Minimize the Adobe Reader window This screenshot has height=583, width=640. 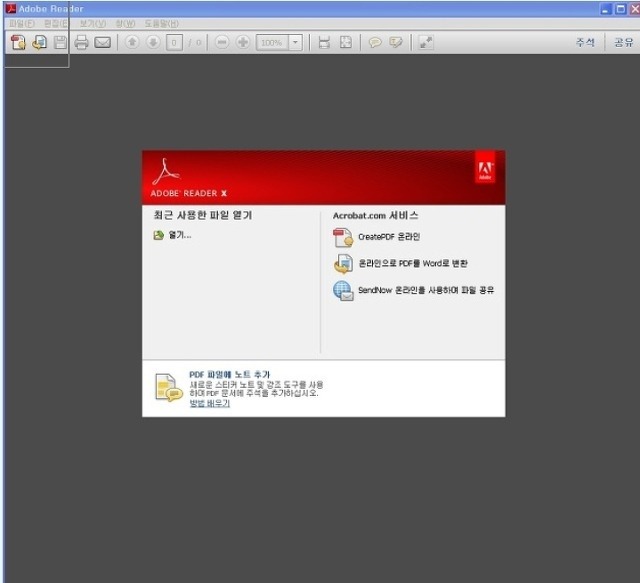[x=606, y=9]
